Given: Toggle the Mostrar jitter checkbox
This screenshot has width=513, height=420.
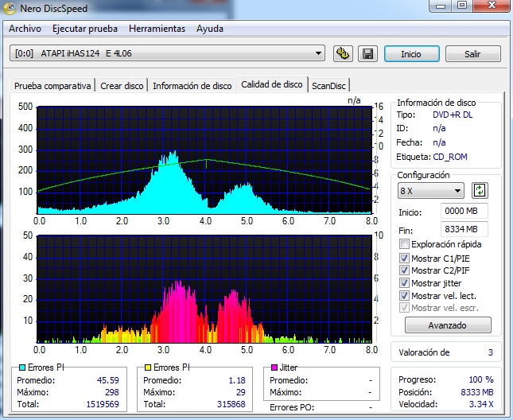Looking at the screenshot, I should click(405, 283).
